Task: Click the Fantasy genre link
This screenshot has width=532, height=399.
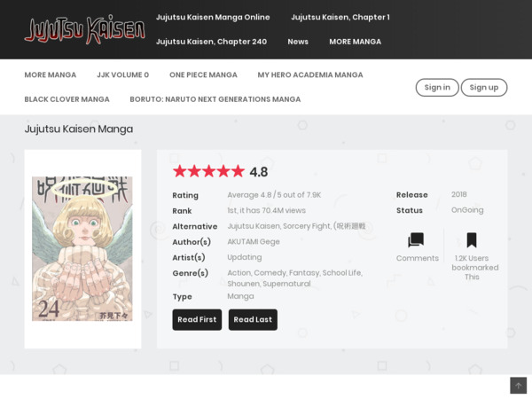Action: [x=304, y=273]
